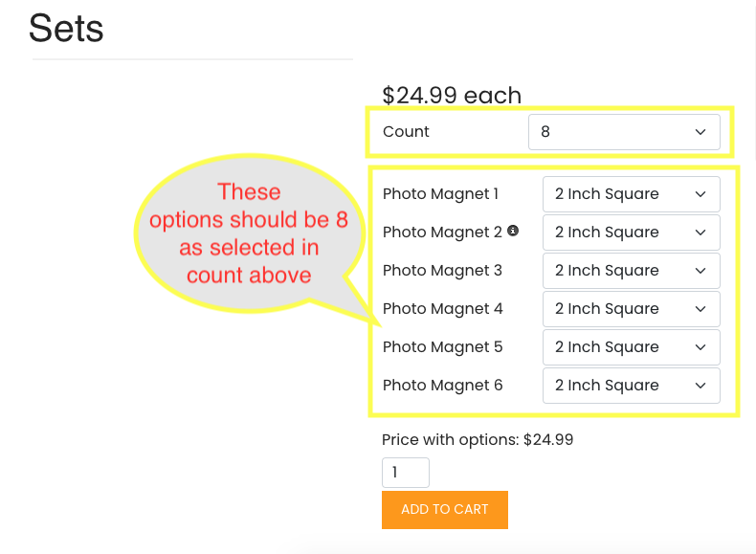Image resolution: width=756 pixels, height=554 pixels.
Task: Open the Count dropdown showing 8
Action: coord(624,132)
